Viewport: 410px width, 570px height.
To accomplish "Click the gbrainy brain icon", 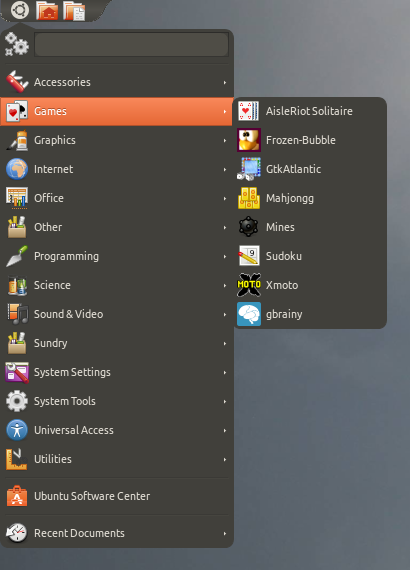I will 249,314.
